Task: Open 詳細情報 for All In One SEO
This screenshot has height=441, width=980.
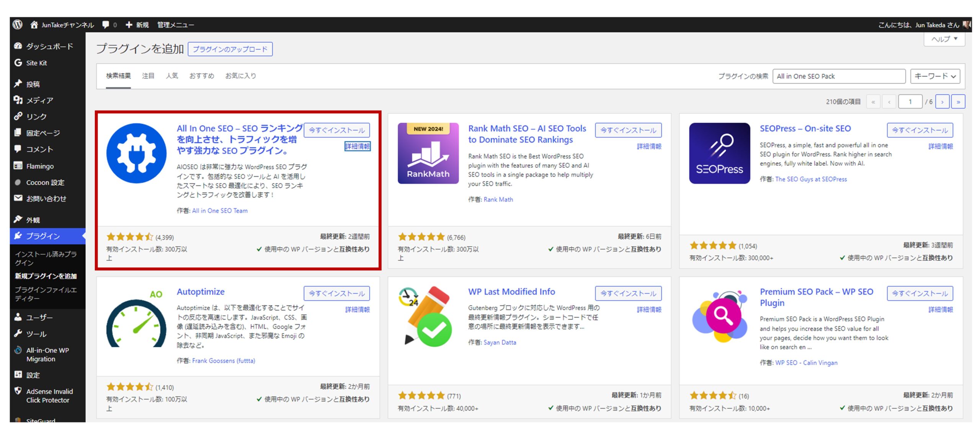Action: pos(358,146)
